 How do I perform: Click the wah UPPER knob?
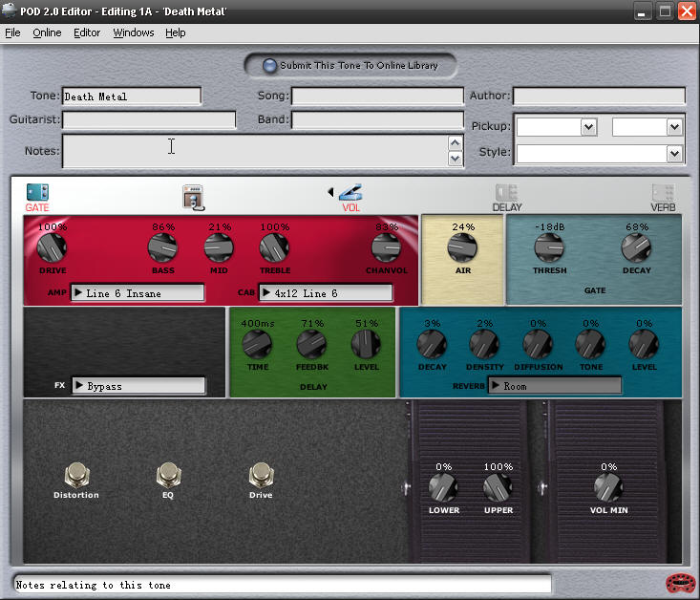[x=498, y=488]
